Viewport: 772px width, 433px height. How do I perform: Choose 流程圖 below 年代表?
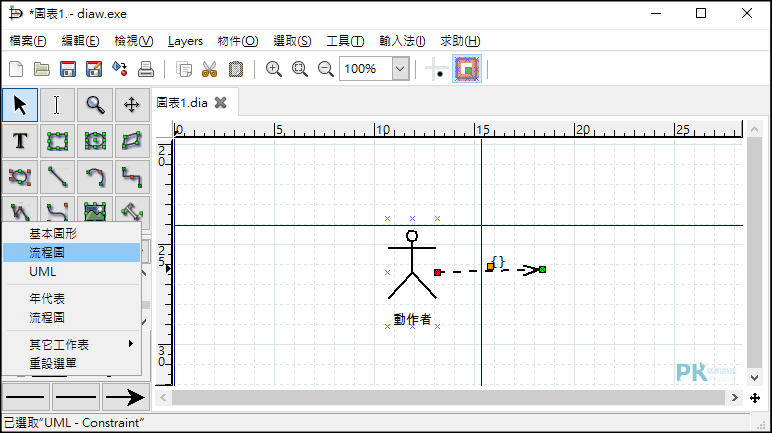pos(72,318)
